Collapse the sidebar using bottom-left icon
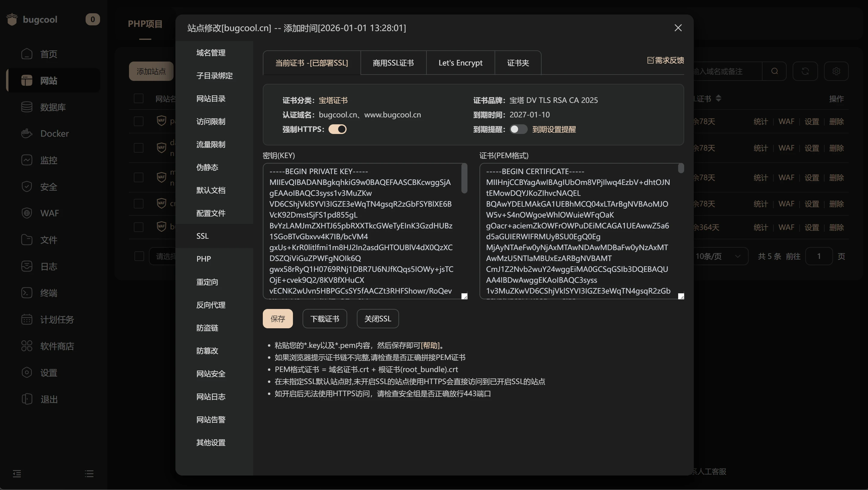 click(x=17, y=473)
